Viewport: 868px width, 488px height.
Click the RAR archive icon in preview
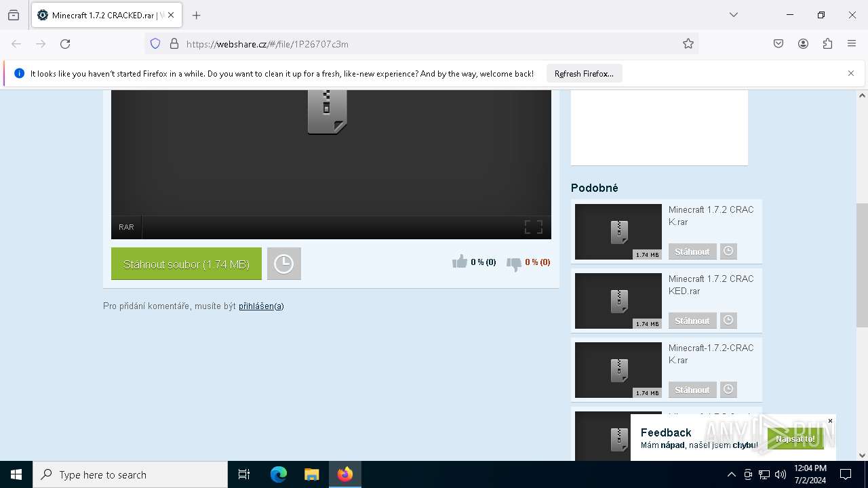[x=327, y=112]
